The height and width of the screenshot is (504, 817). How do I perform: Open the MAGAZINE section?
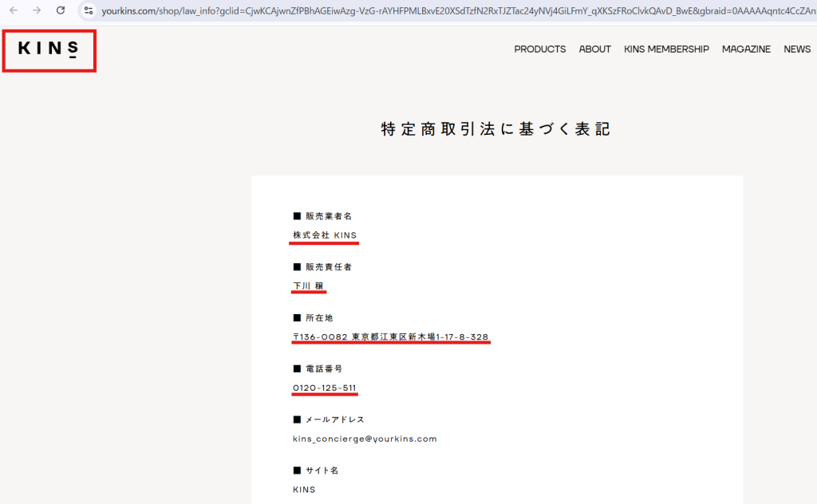pos(746,49)
